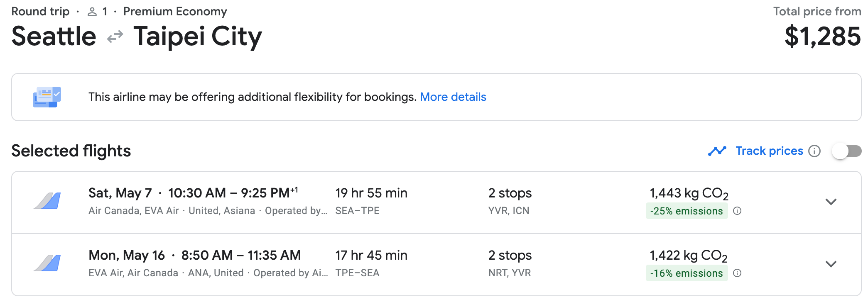
Task: Expand the Sat, May 7 flight details
Action: point(831,202)
